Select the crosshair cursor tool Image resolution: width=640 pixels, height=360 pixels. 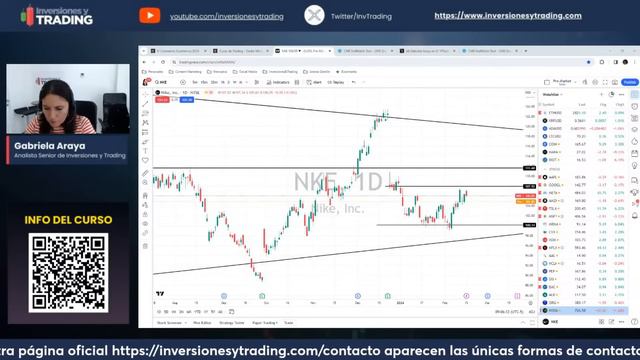[x=145, y=94]
